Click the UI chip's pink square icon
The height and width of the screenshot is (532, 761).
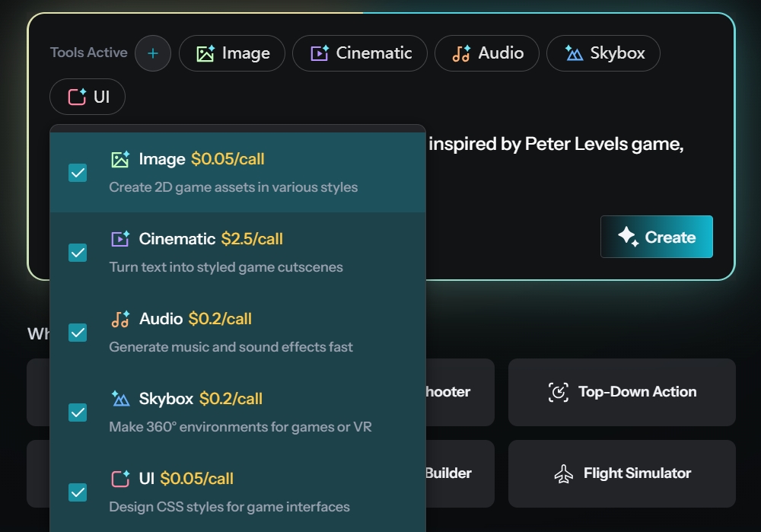[x=77, y=97]
